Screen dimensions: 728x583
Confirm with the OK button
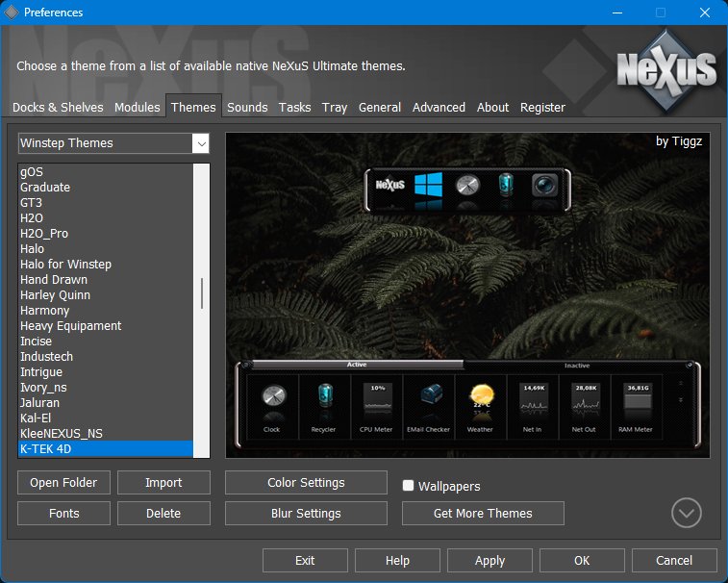(582, 560)
